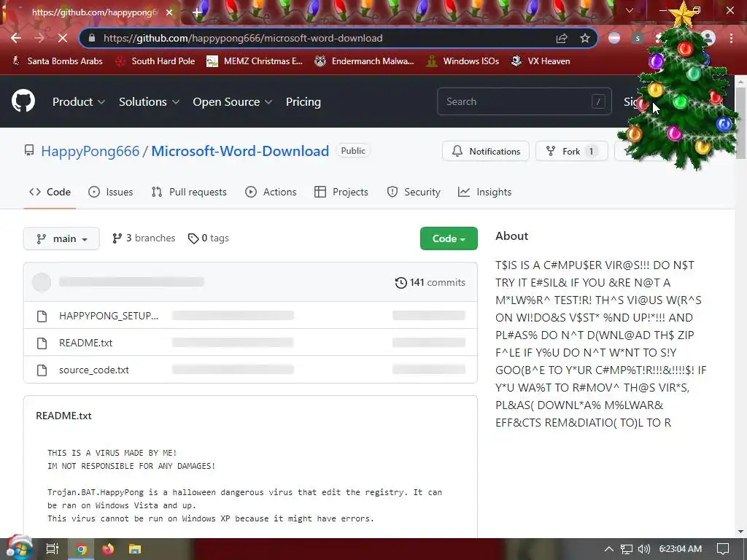Click the share page icon in address bar

pos(562,38)
